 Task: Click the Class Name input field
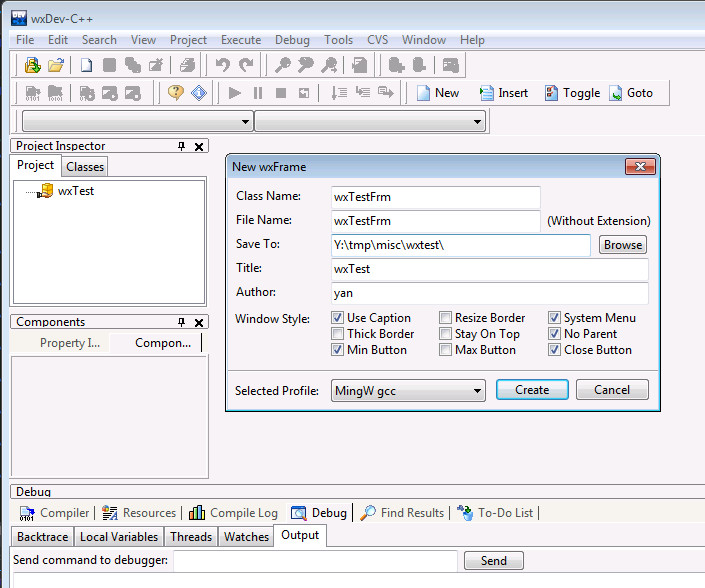click(436, 197)
